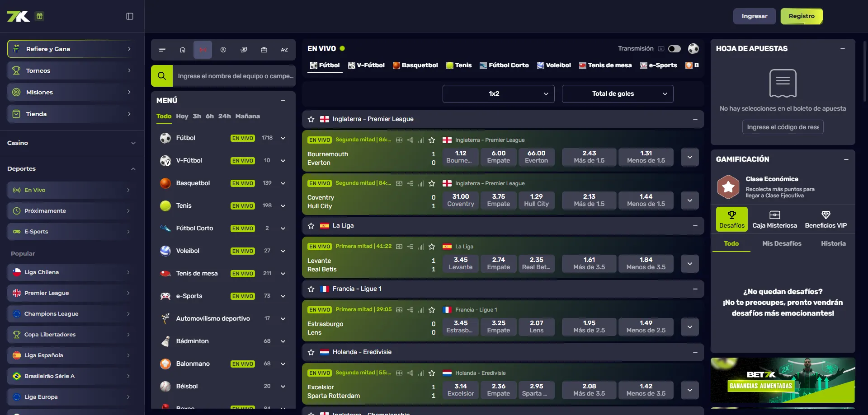Open the bracket icon for Estrasburgo match
The width and height of the screenshot is (868, 415).
point(410,310)
